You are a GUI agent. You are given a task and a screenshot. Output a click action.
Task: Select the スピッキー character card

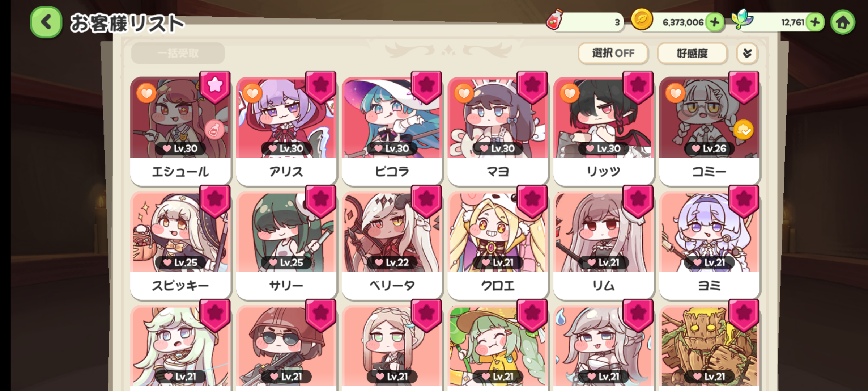tap(180, 245)
